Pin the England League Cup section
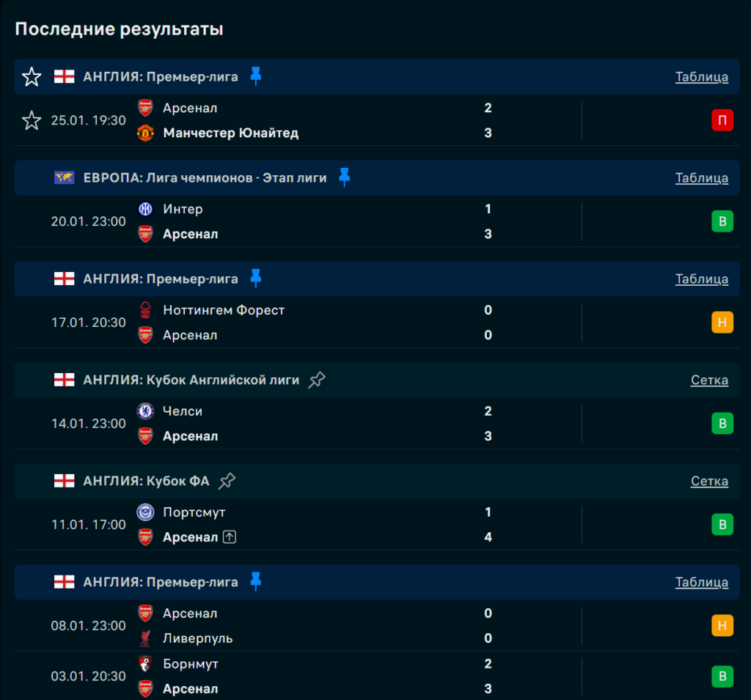This screenshot has width=751, height=700. (317, 380)
